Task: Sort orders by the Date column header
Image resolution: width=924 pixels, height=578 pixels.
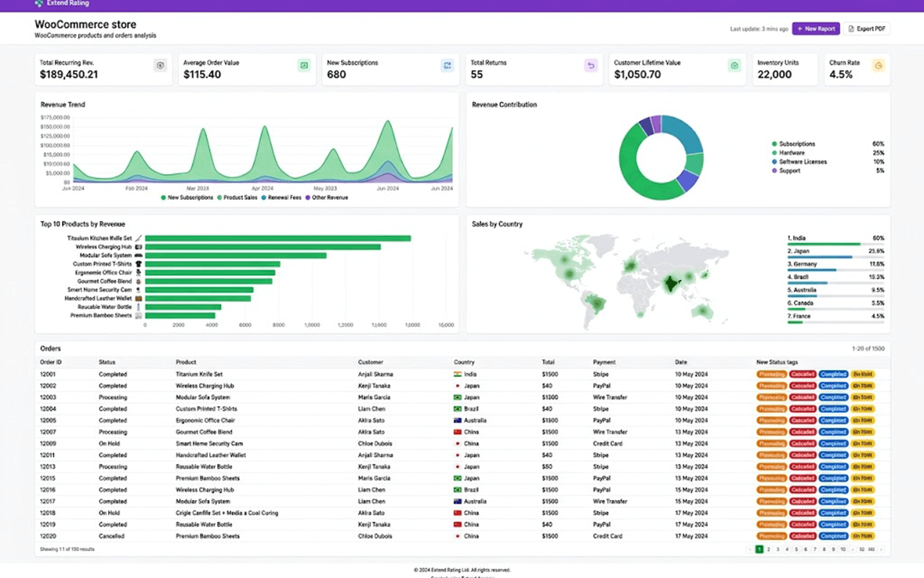Action: click(x=681, y=362)
